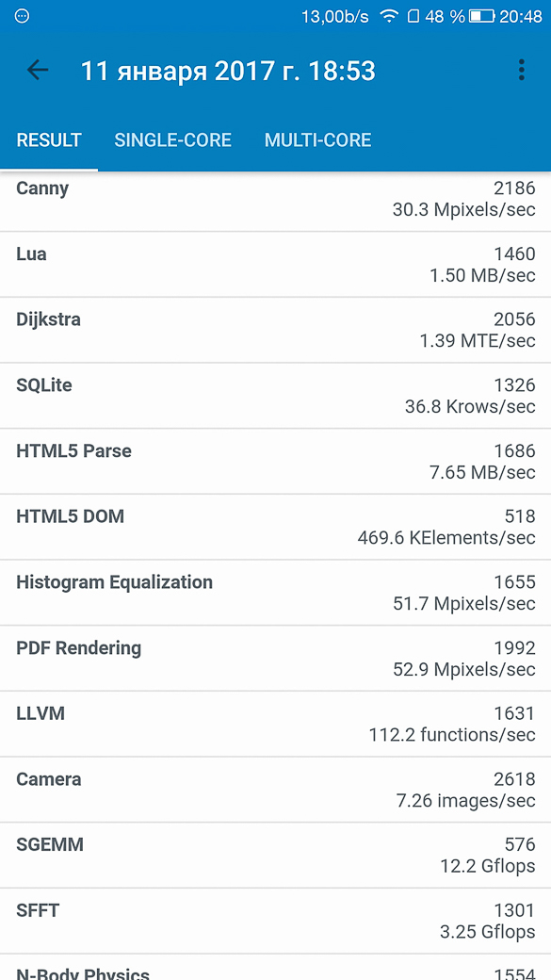The image size is (551, 980).
Task: Select the Canny benchmark row
Action: pos(275,202)
